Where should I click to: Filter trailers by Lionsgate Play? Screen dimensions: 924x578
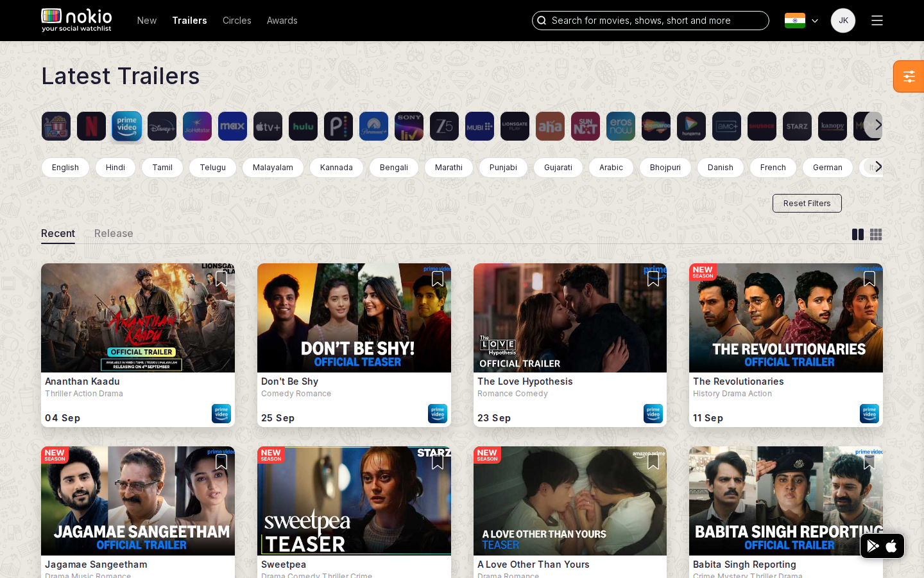tap(515, 127)
